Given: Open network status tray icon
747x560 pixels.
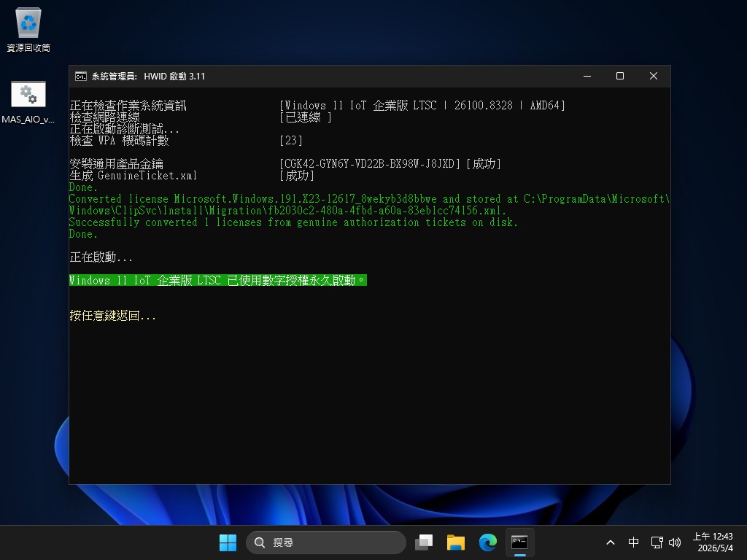Looking at the screenshot, I should (657, 542).
